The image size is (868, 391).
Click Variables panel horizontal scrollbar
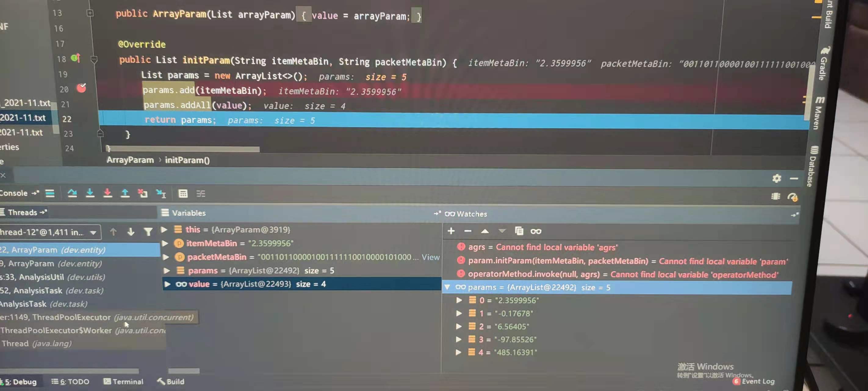184,371
